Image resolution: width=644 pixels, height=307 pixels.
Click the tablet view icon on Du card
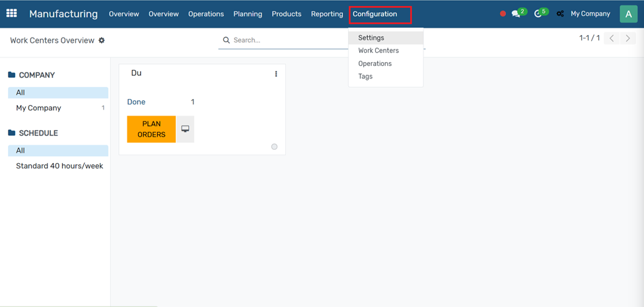tap(185, 129)
